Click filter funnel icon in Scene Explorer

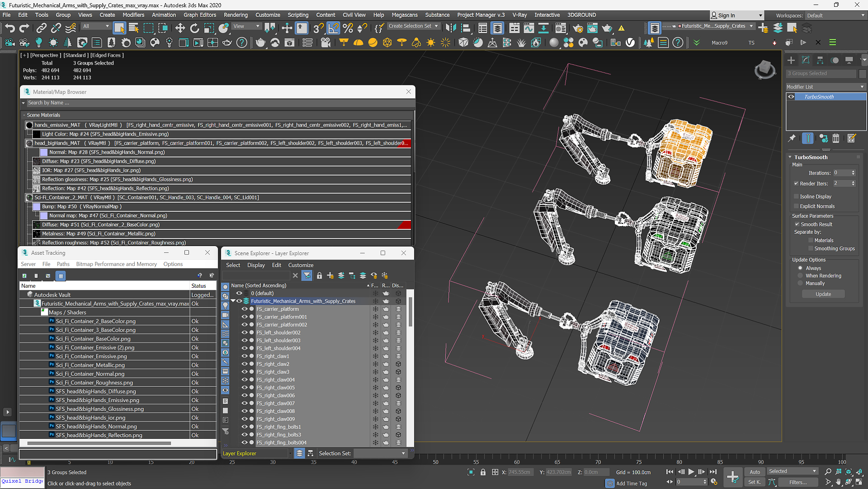[307, 275]
